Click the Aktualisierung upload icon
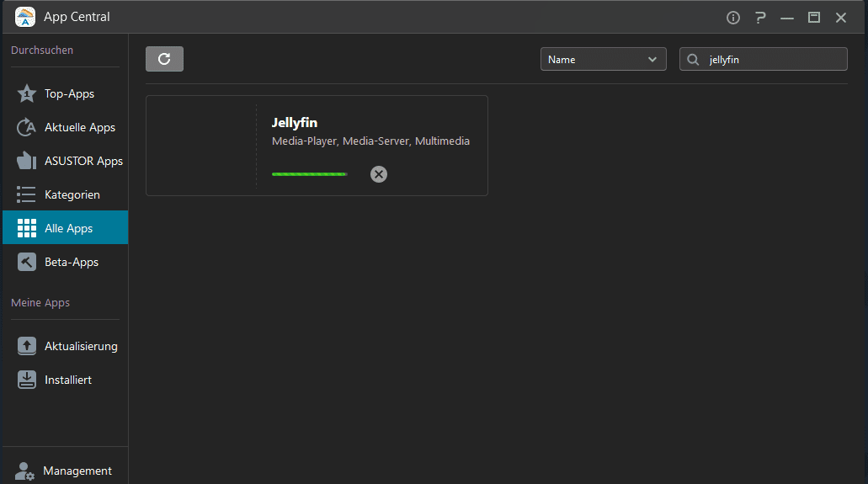Viewport: 868px width, 484px height. click(x=27, y=346)
